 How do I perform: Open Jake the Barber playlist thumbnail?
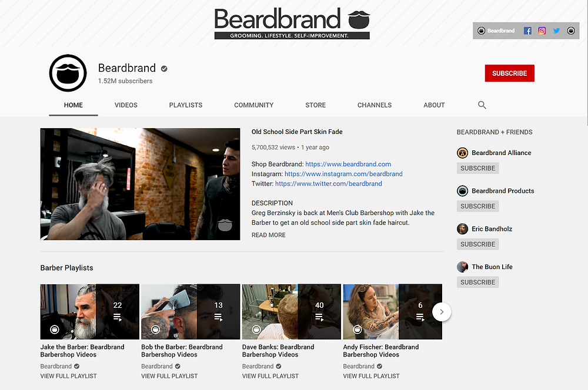tap(89, 312)
